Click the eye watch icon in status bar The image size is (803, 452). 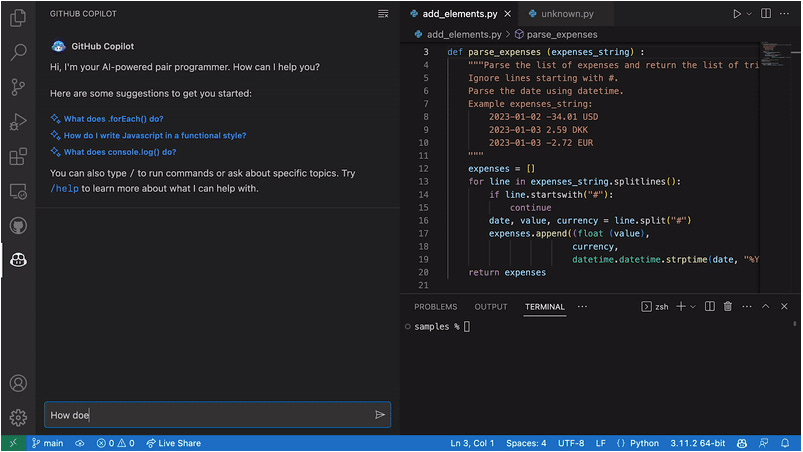80,443
